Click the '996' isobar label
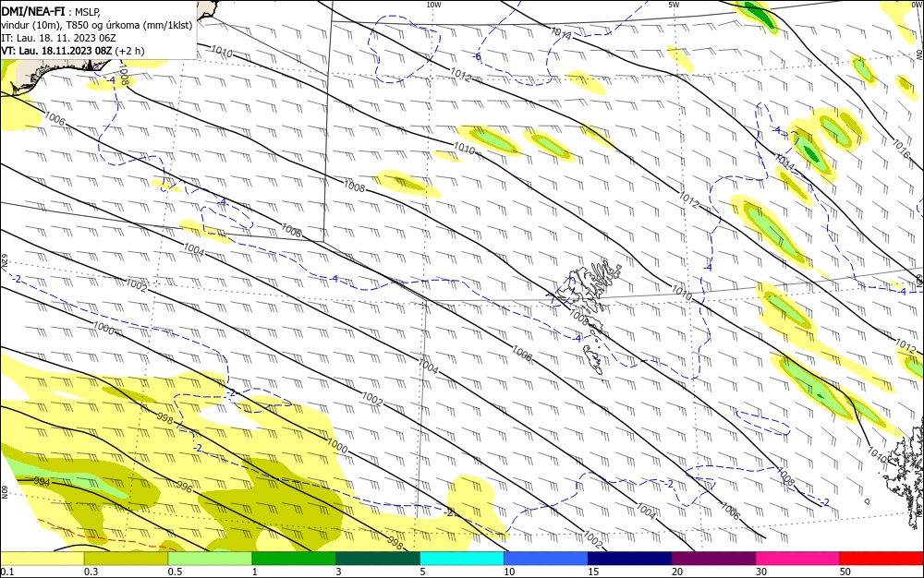 pyautogui.click(x=185, y=487)
